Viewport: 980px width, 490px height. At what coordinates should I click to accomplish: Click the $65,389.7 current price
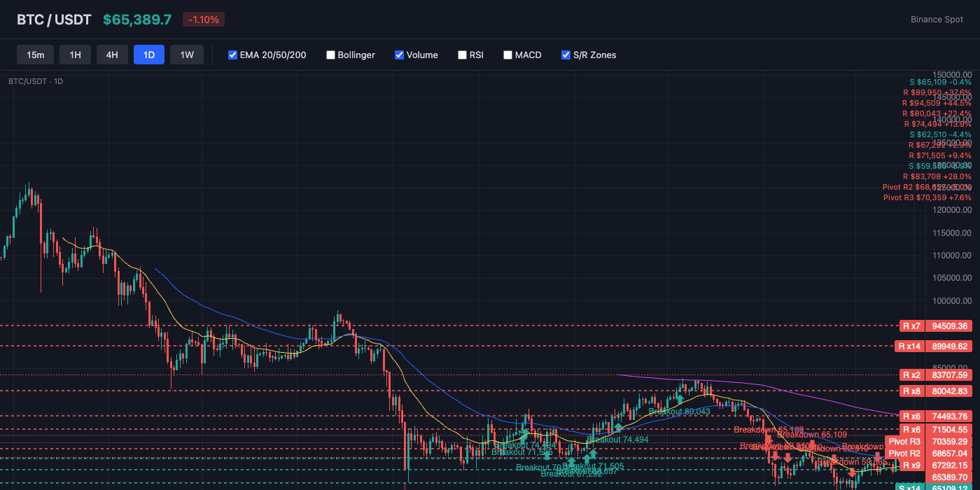pos(137,20)
